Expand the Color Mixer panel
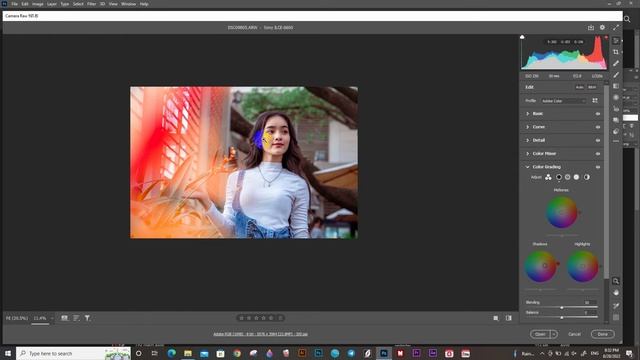640x360 pixels. click(527, 153)
